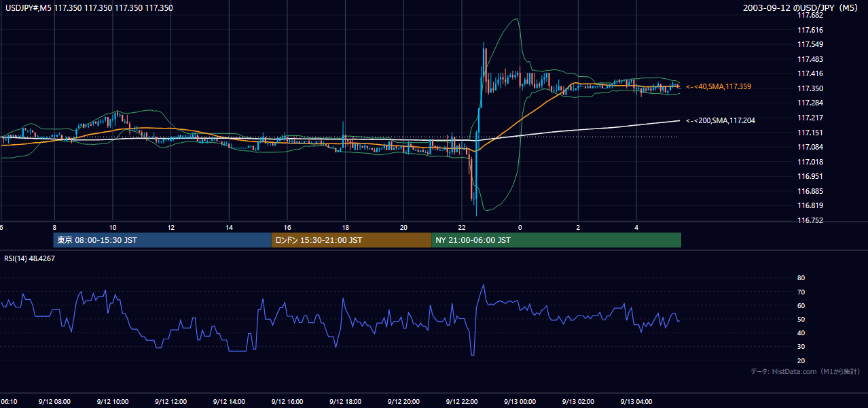Click hour tick 4 under the price chart
The width and height of the screenshot is (868, 408).
point(636,227)
